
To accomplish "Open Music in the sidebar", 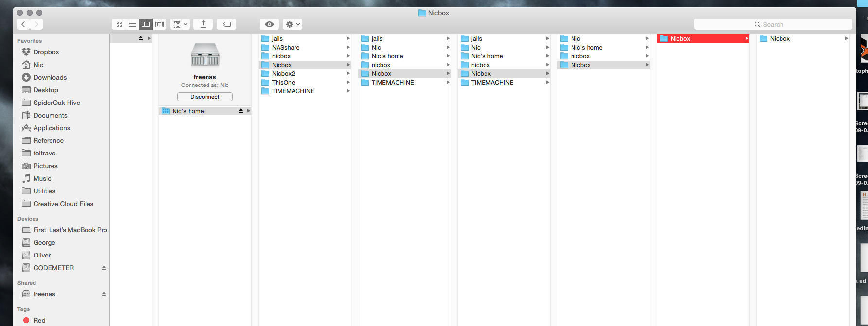I will pyautogui.click(x=42, y=178).
